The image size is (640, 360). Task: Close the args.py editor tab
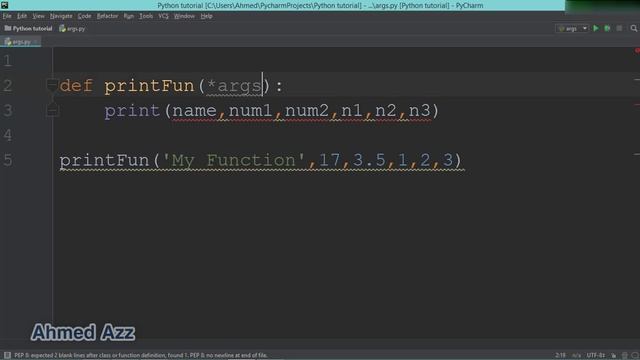click(36, 42)
